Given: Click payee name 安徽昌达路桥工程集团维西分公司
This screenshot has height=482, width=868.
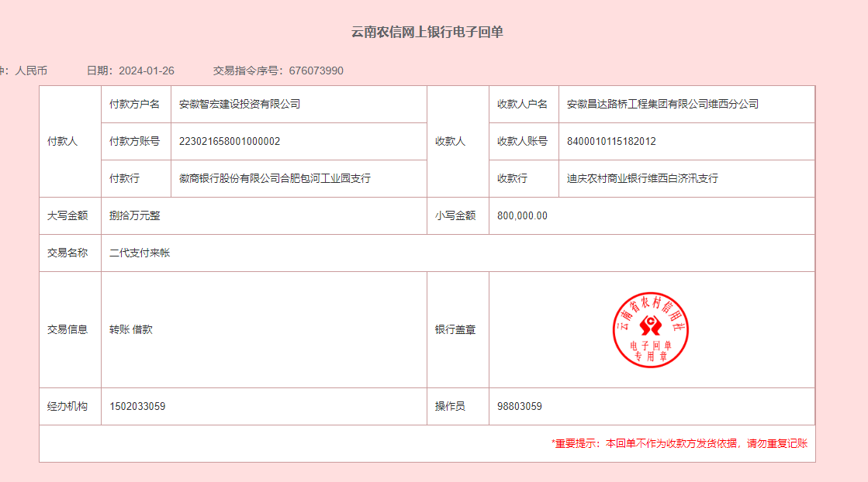Looking at the screenshot, I should pyautogui.click(x=662, y=104).
